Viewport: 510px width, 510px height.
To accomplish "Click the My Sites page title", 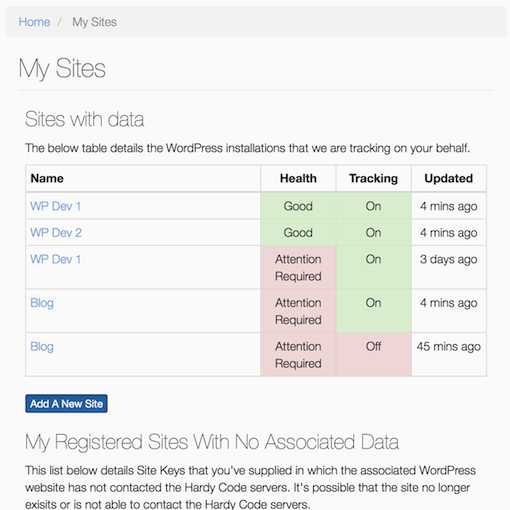I will (62, 68).
